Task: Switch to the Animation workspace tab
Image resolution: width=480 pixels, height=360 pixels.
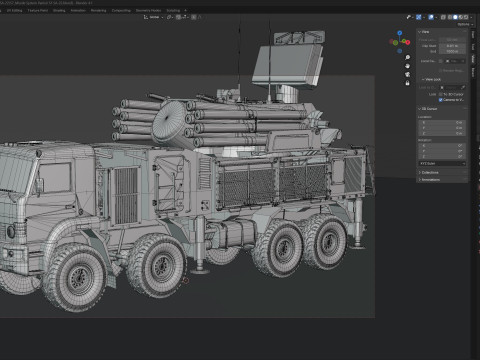Action: [x=78, y=10]
